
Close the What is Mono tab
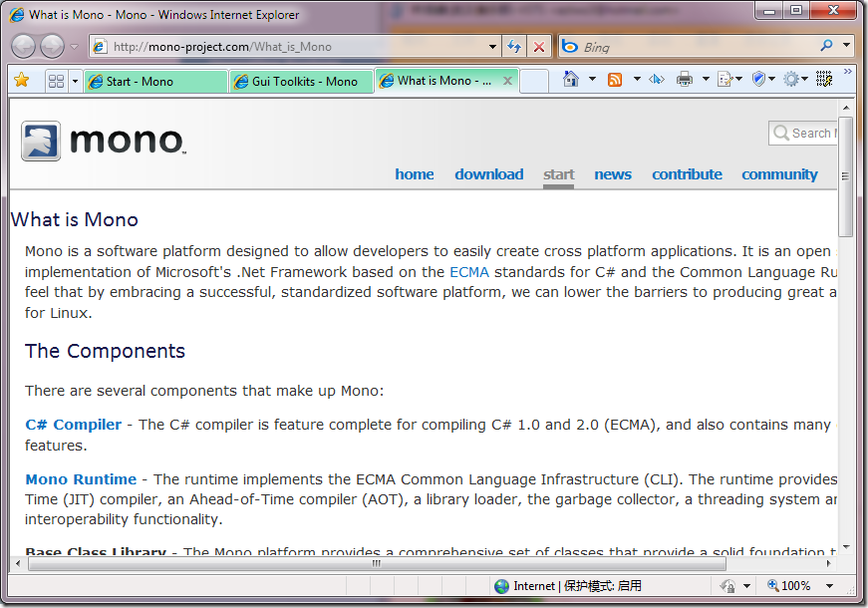point(507,81)
